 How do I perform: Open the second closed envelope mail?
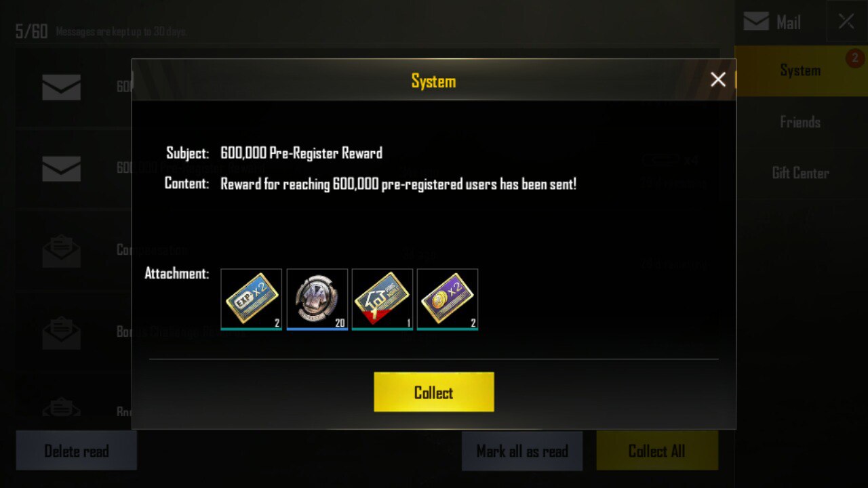(62, 169)
